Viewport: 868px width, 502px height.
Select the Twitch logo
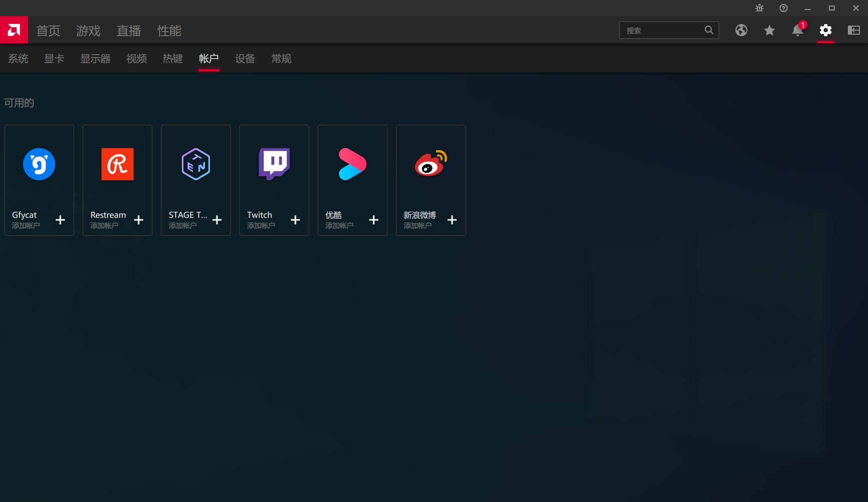point(274,164)
